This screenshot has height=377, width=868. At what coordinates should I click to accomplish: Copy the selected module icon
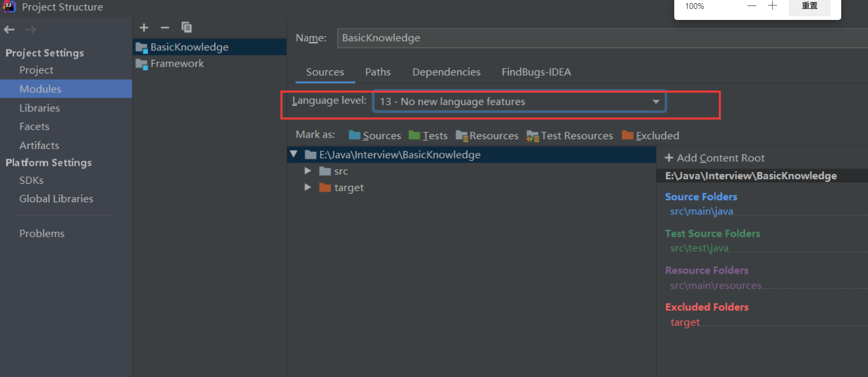186,27
